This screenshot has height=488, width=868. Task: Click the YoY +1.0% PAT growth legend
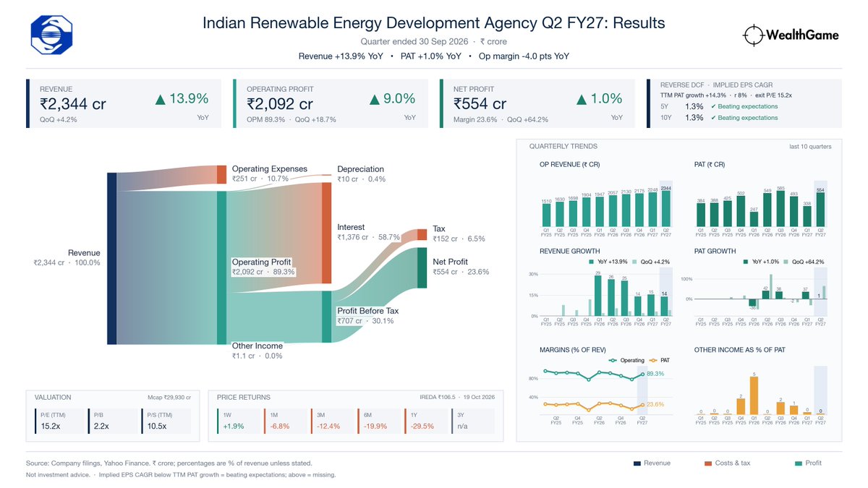tap(762, 262)
